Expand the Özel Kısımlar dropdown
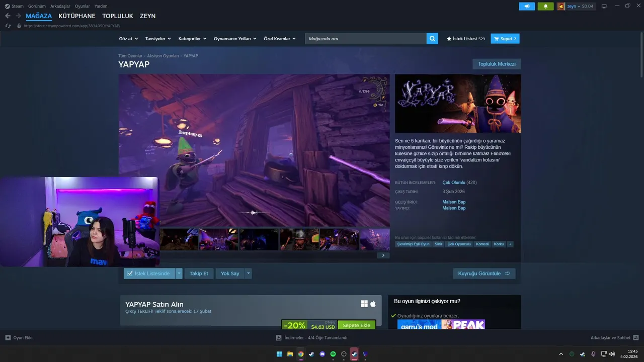644x362 pixels. pyautogui.click(x=280, y=39)
